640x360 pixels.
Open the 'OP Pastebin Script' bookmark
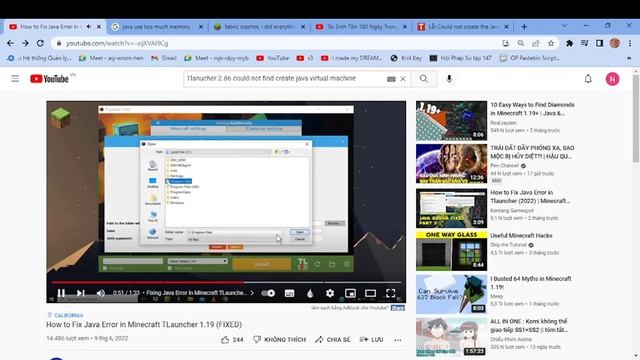point(530,58)
